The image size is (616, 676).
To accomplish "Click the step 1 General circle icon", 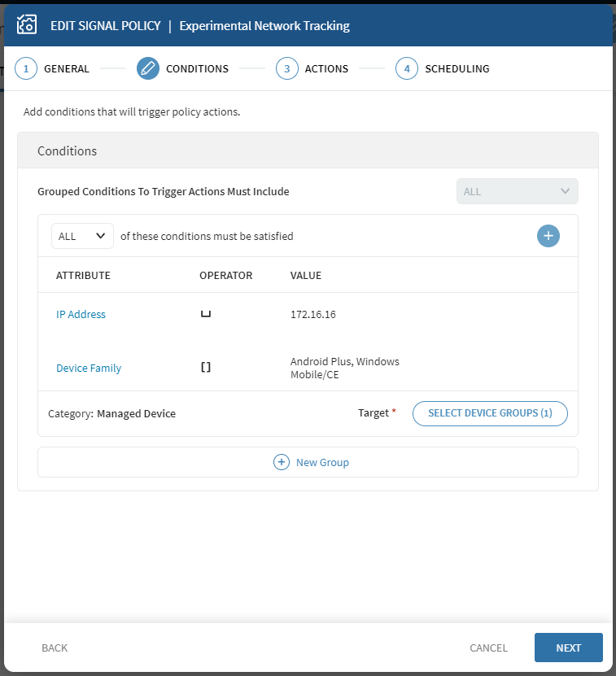I will (26, 69).
